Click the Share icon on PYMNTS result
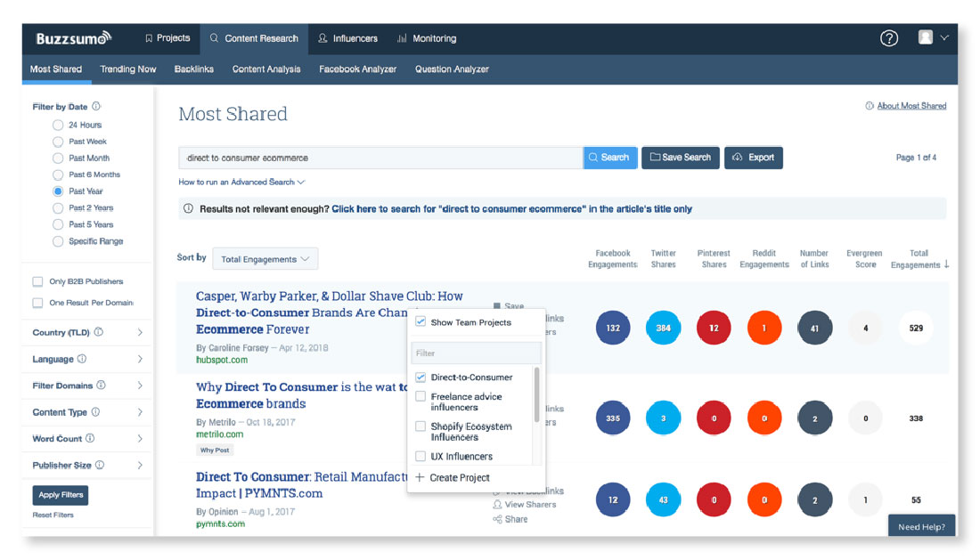Image resolution: width=980 pixels, height=560 pixels. [497, 519]
